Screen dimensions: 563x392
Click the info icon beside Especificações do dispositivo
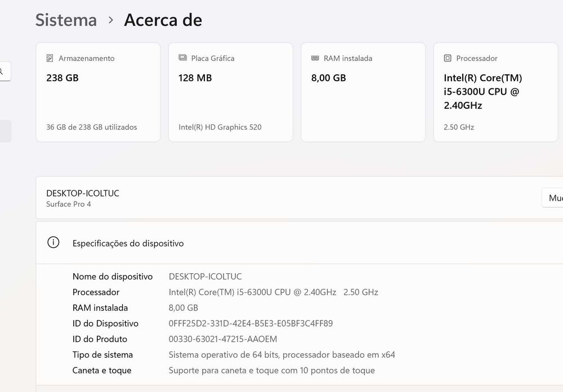[x=53, y=242]
